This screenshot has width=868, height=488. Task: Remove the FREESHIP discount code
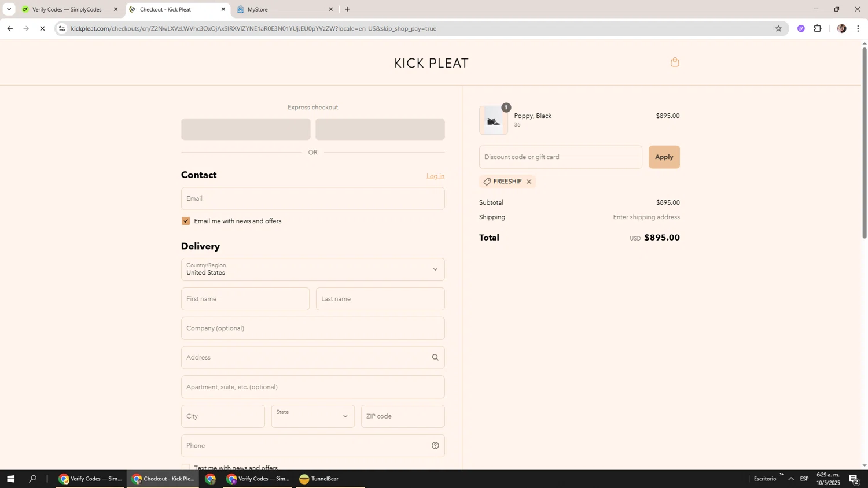point(529,182)
